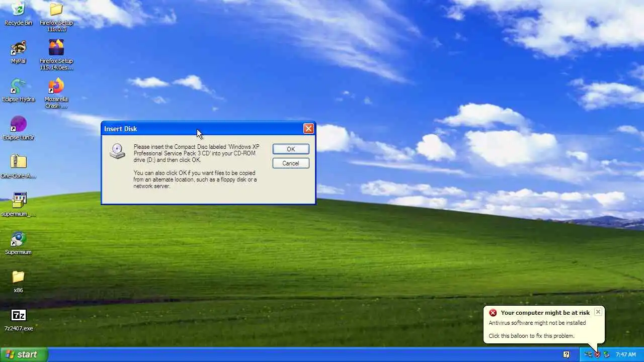Select the Eclipse Hydra shortcut icon

click(x=18, y=86)
